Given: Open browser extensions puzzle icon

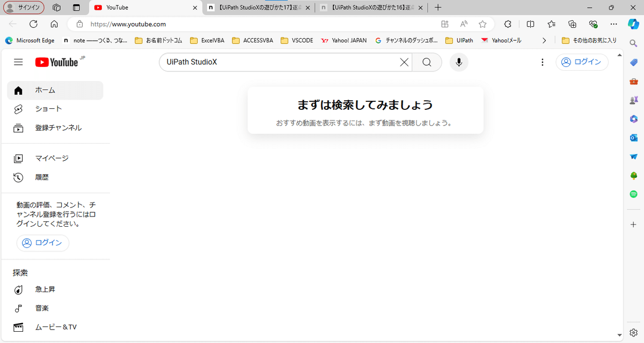Looking at the screenshot, I should tap(508, 24).
